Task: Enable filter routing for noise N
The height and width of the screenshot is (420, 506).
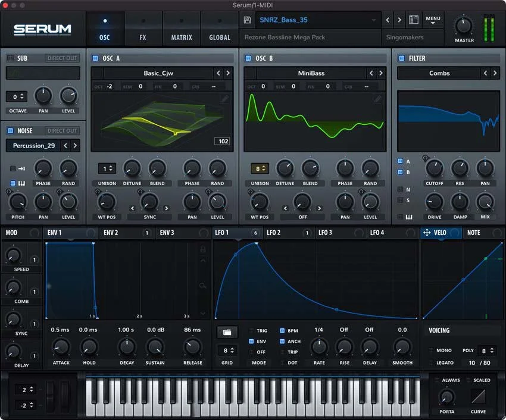Action: (400, 189)
